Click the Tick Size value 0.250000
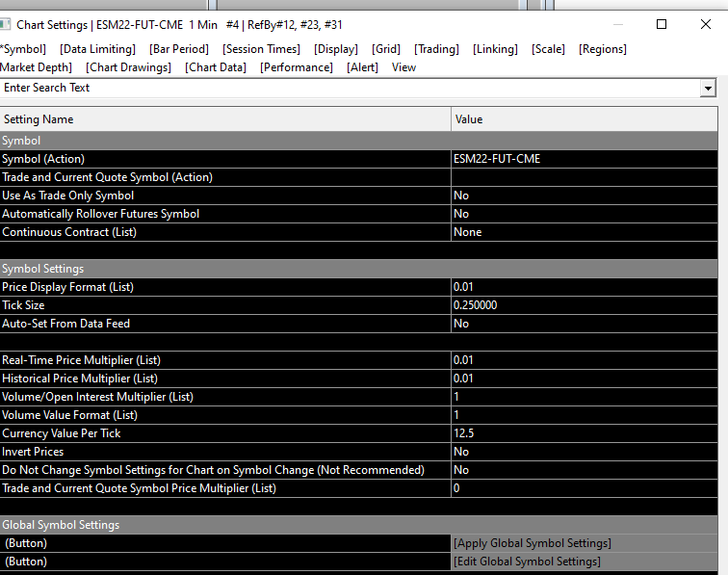 [585, 305]
